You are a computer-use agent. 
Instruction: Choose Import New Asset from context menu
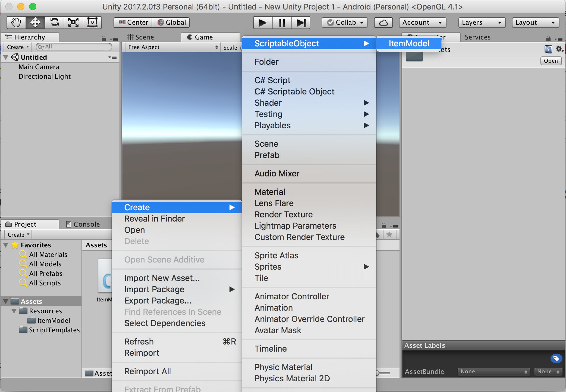coord(177,278)
